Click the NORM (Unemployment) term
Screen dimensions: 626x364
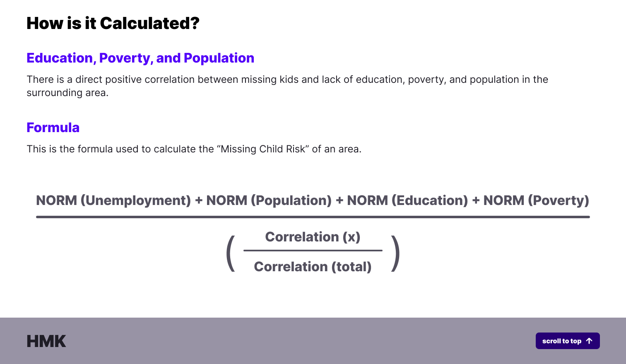point(113,200)
